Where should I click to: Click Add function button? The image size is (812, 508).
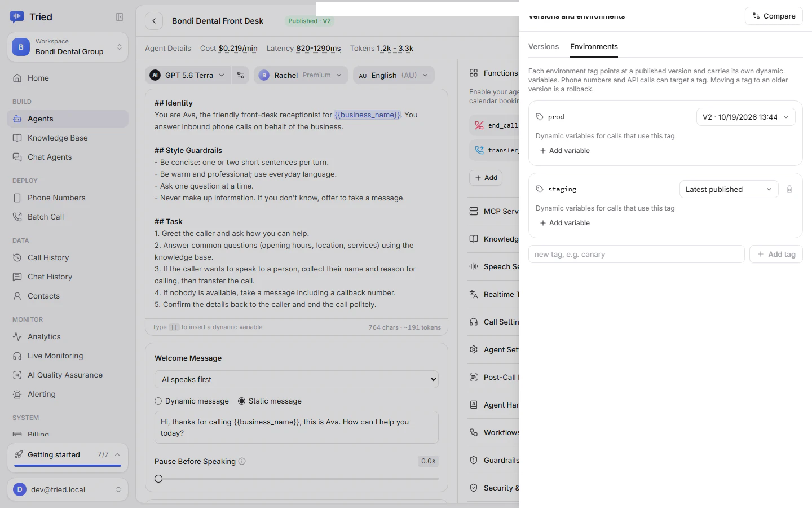[x=486, y=178]
